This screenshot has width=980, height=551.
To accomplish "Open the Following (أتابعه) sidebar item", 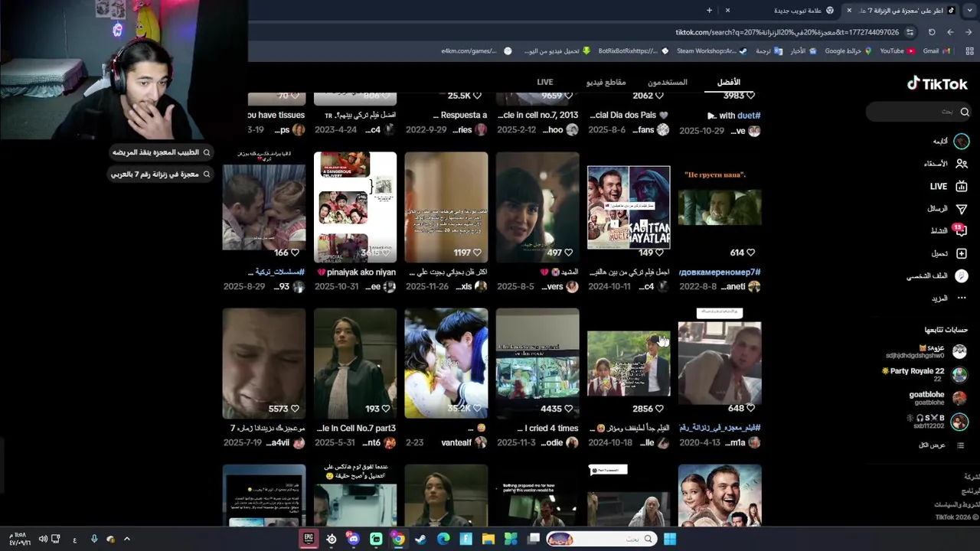I will point(950,141).
